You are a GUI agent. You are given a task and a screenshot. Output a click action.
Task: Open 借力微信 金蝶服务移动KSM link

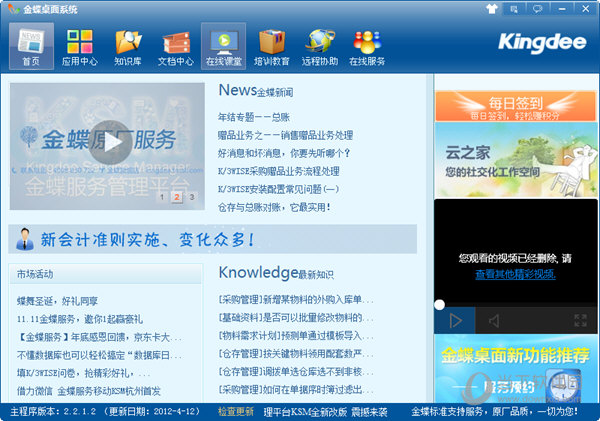point(89,391)
